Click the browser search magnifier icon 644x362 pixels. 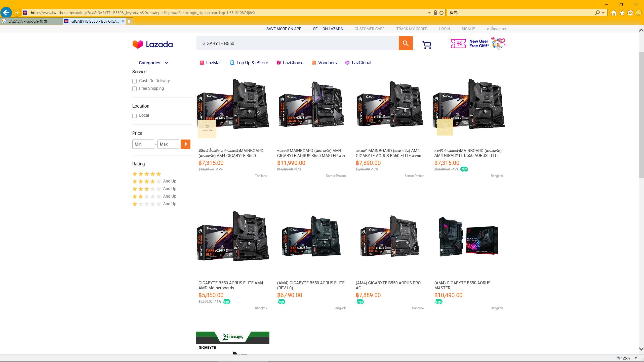point(597,13)
